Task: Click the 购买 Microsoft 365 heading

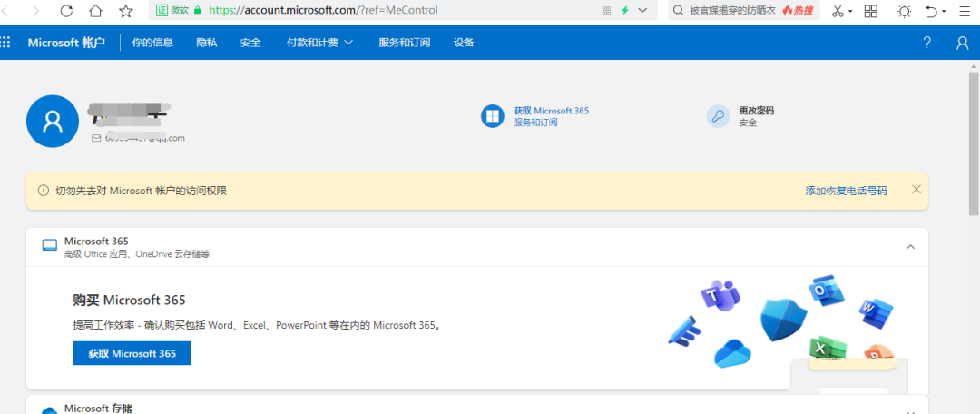Action: click(130, 301)
